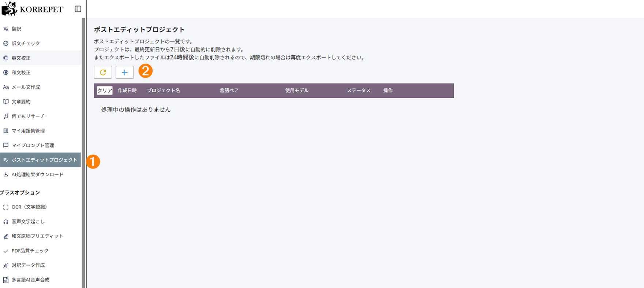Click the pencil icon beside 和文原稿プリエディット
644x288 pixels.
(x=6, y=236)
